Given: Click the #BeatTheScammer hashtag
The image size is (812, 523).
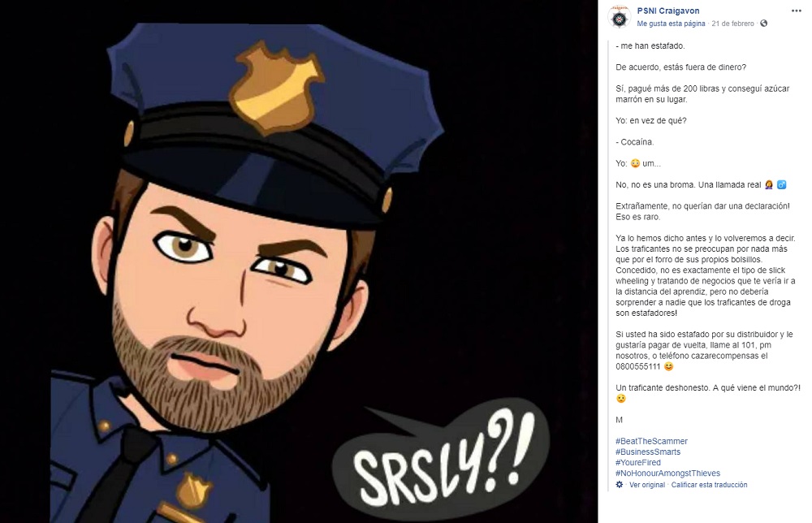Looking at the screenshot, I should [x=651, y=442].
